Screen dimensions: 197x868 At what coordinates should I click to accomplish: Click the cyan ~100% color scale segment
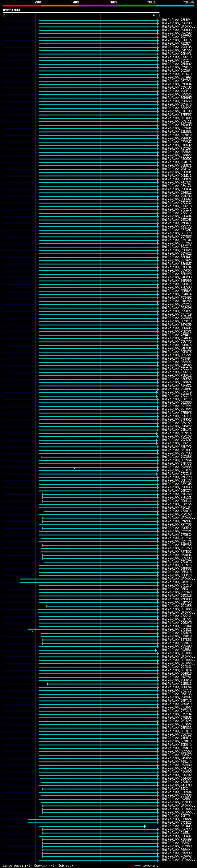(175, 6)
